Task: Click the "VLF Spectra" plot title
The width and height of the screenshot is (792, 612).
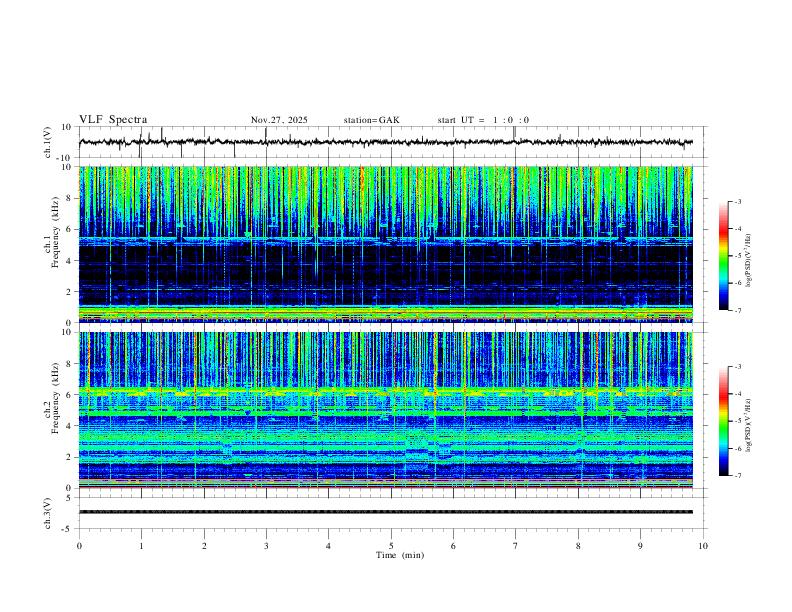Action: click(x=113, y=120)
